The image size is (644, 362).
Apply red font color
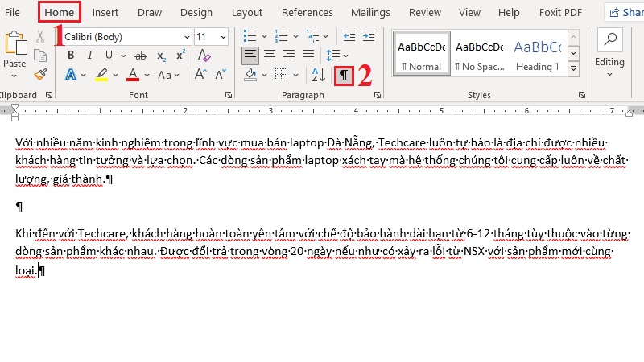(133, 75)
